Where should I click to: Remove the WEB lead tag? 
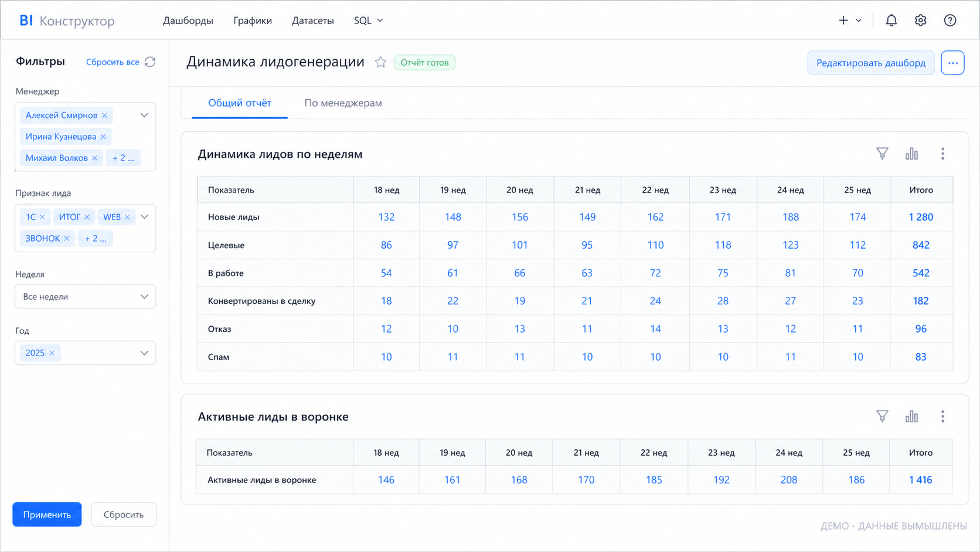pyautogui.click(x=128, y=217)
